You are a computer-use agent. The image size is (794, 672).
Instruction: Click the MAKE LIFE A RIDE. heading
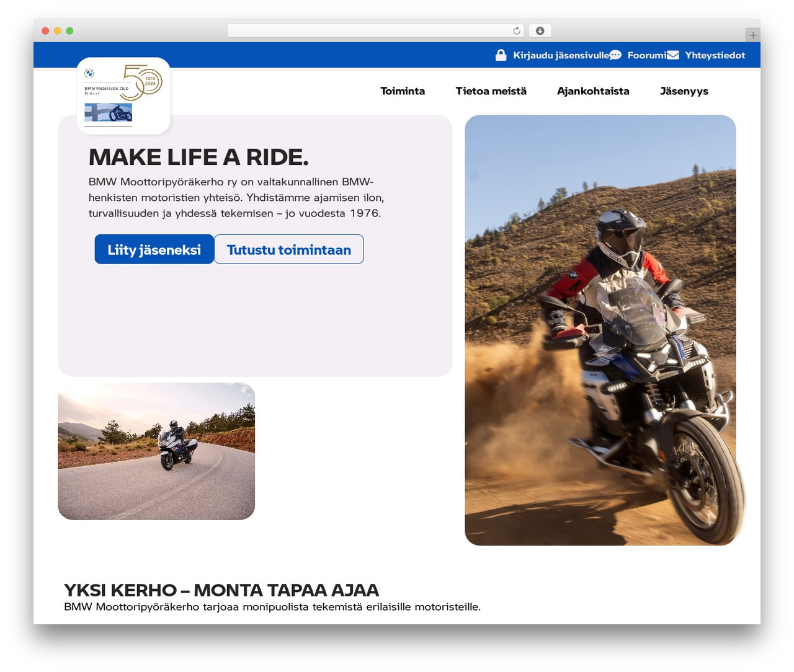pyautogui.click(x=198, y=157)
